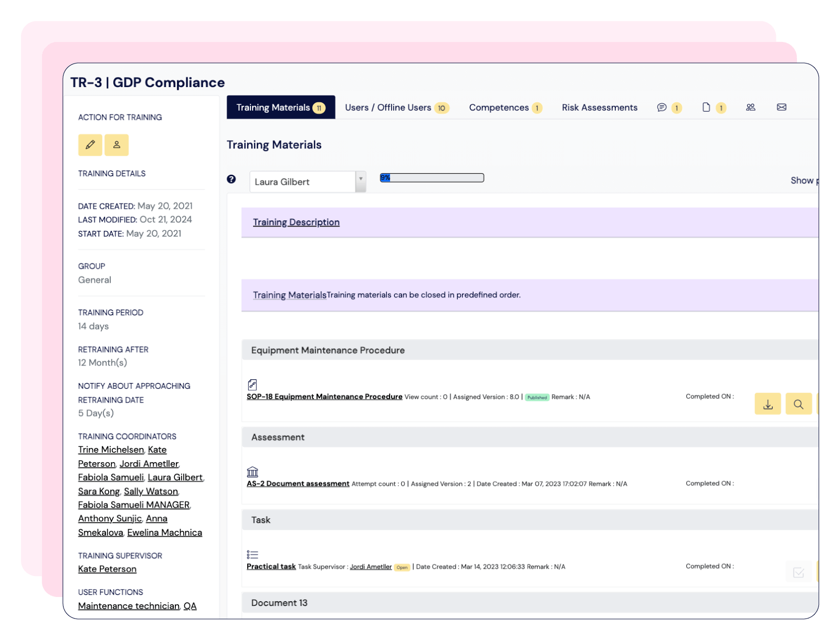Viewport: 840px width, 640px height.
Task: Click the Practical task list icon
Action: 253,554
